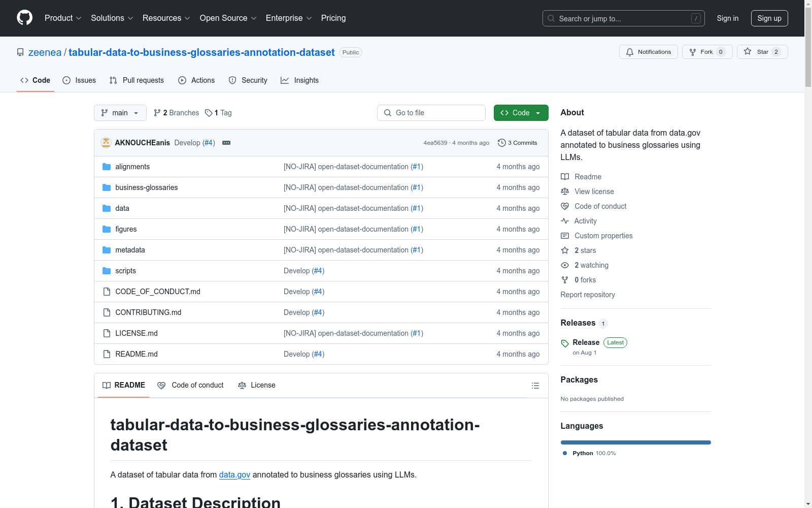The image size is (812, 508).
Task: View the 1 Tag link
Action: pos(218,113)
